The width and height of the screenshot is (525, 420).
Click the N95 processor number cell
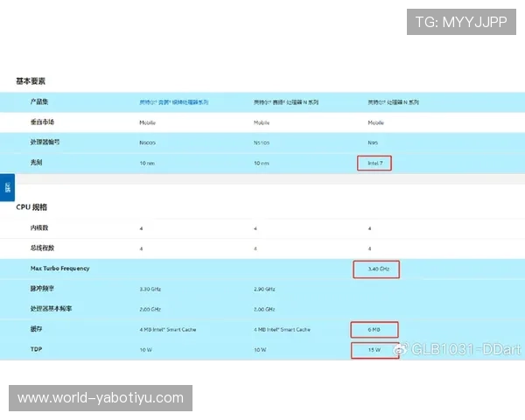[372, 143]
